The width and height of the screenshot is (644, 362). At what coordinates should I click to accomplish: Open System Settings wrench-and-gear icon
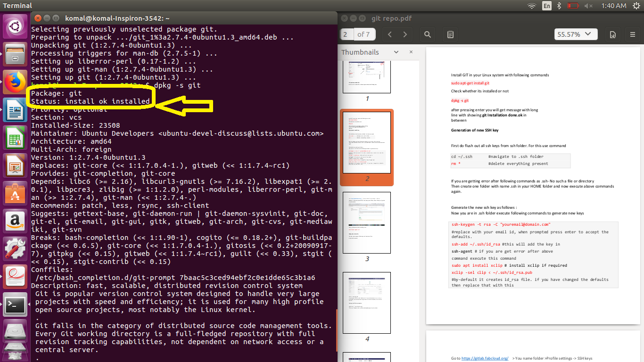tap(15, 249)
